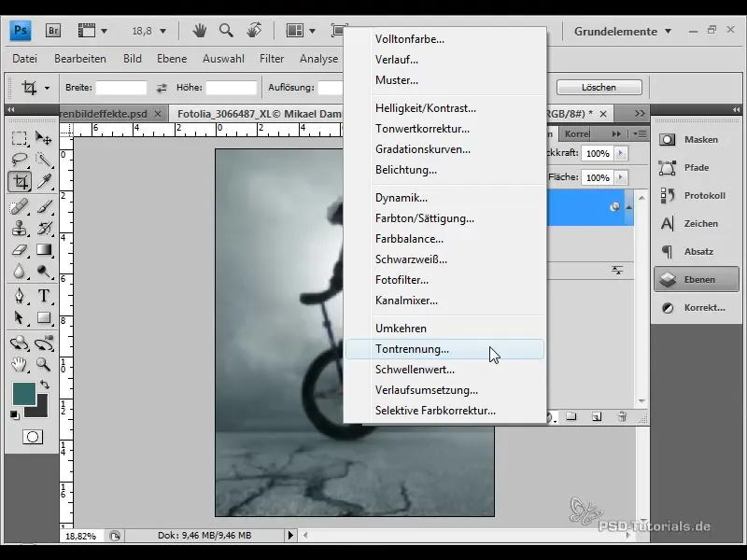Switch to Fotolia_3066487_XL document tab
The image size is (747, 560).
(x=258, y=114)
